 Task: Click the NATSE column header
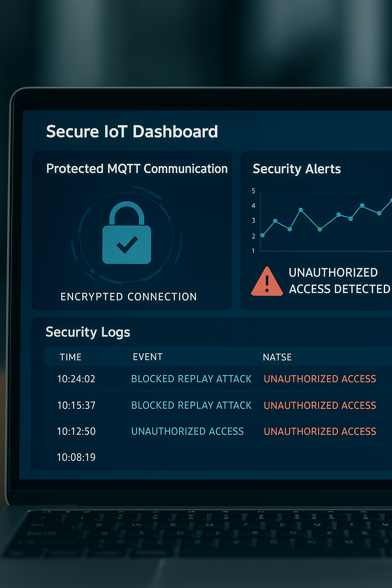point(277,357)
